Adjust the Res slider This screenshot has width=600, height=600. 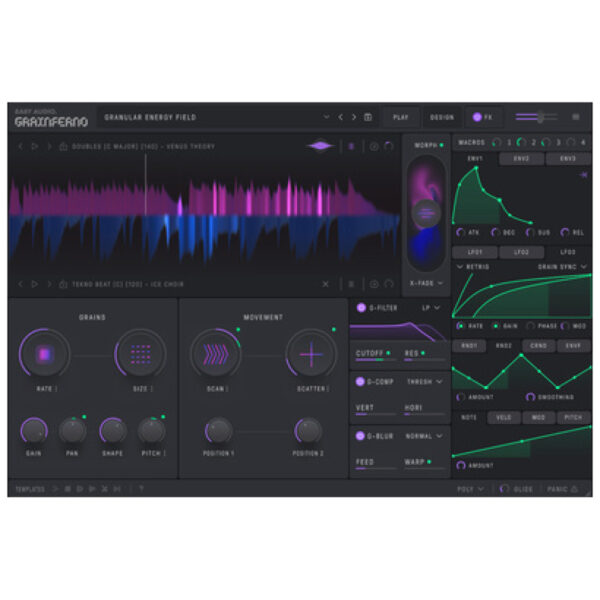click(x=425, y=360)
